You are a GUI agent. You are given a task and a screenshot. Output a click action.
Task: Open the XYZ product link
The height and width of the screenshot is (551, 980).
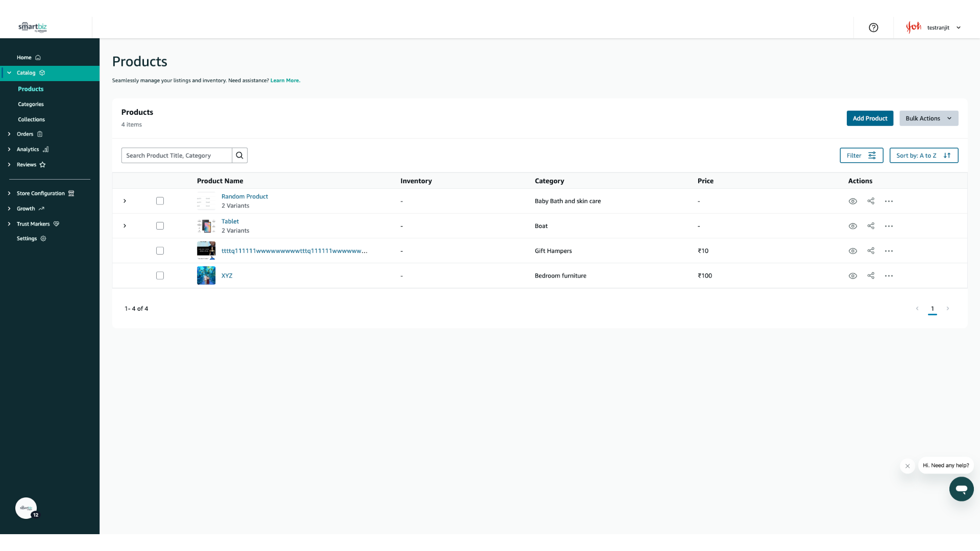(227, 275)
